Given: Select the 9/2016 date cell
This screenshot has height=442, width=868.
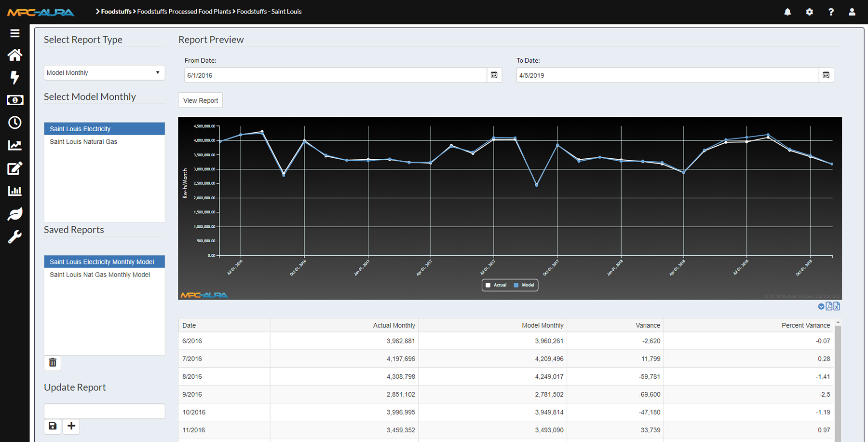Looking at the screenshot, I should pyautogui.click(x=224, y=395).
